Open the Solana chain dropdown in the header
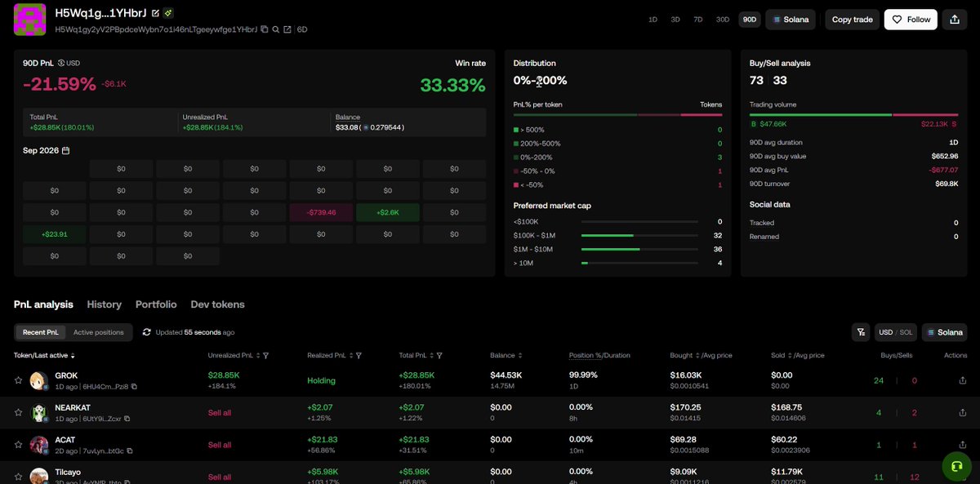 [x=791, y=20]
